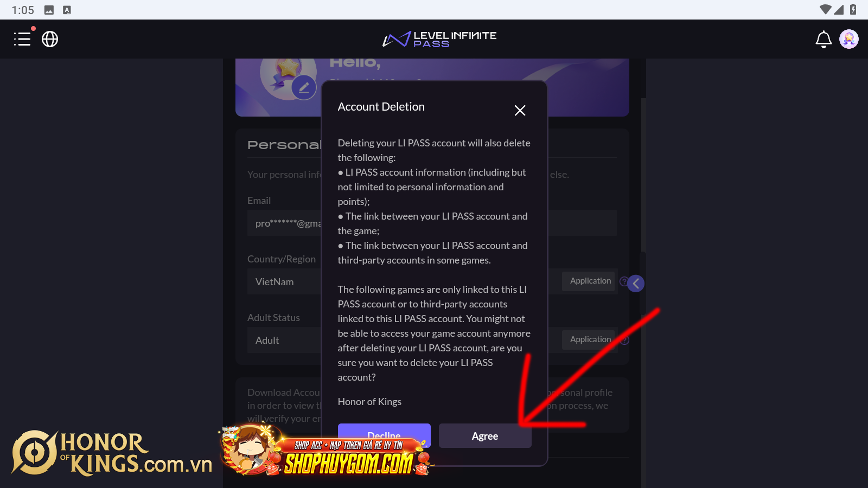Click the image icon in status bar
This screenshot has height=488, width=868.
[49, 10]
